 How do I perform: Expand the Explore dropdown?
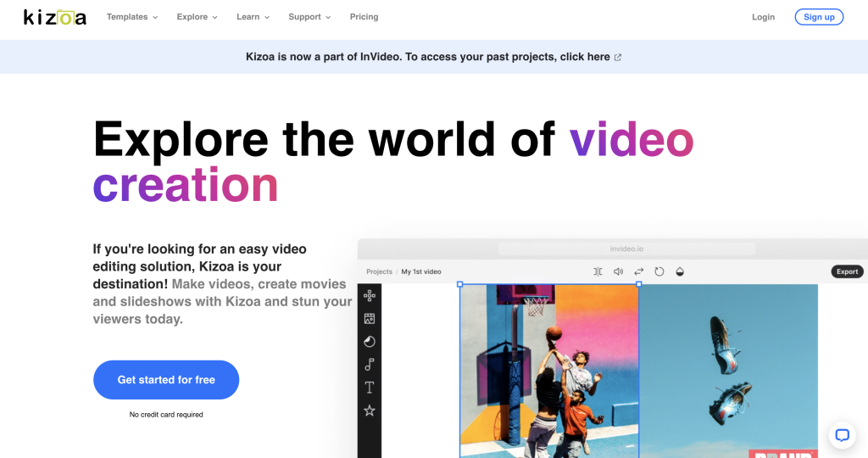197,17
